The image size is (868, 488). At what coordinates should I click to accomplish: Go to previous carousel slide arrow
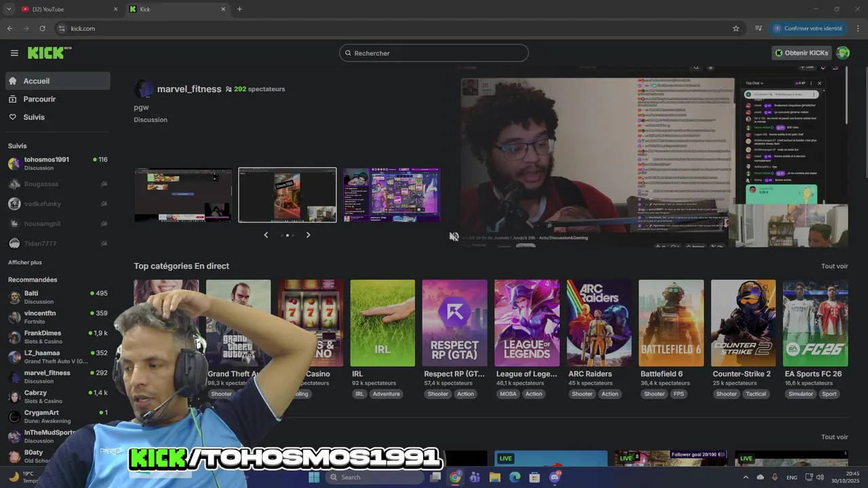266,235
